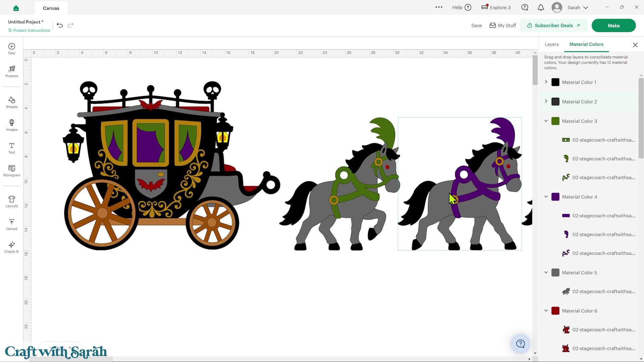
Task: Click the green Make button
Action: coord(613,25)
